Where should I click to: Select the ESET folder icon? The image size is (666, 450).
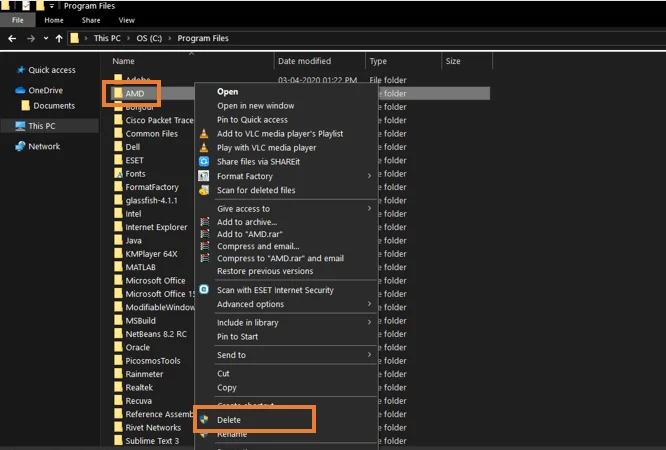click(x=118, y=160)
